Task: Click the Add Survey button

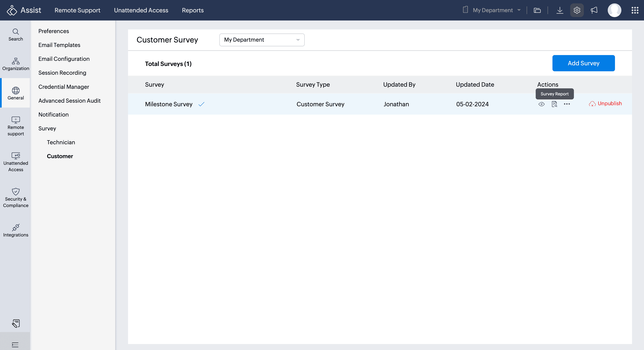Action: (x=583, y=63)
